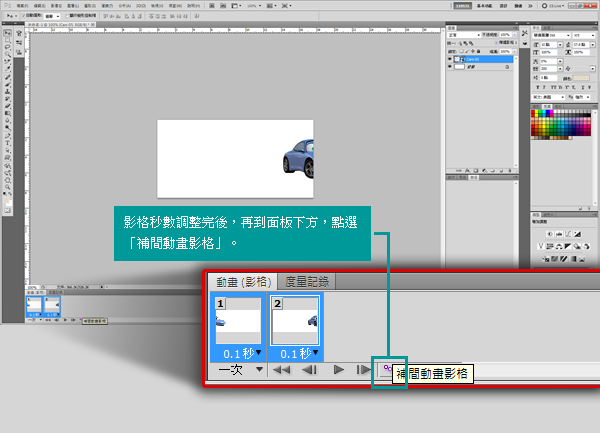Select the Clone Stamp tool
This screenshot has height=433, width=600.
pyautogui.click(x=7, y=91)
